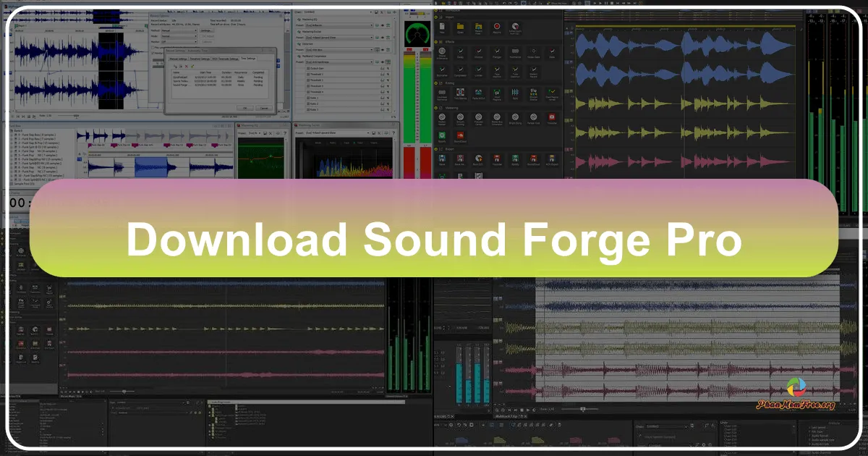Image resolution: width=868 pixels, height=456 pixels.
Task: Open the [Sys] Brilliance preset dropdown
Action: 371,25
